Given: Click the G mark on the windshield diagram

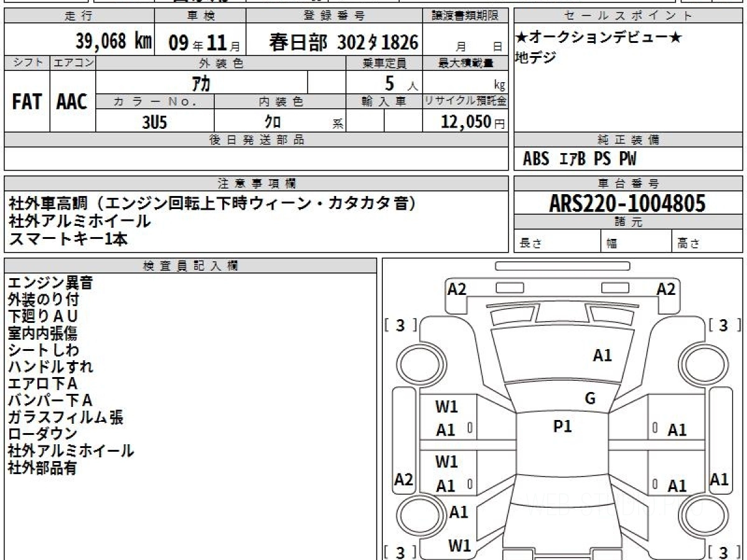Looking at the screenshot, I should tap(590, 399).
